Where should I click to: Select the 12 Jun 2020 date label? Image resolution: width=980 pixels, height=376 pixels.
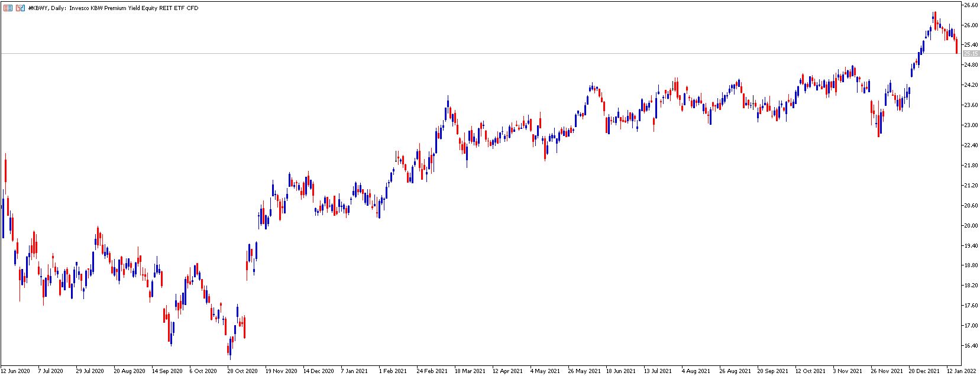pos(16,371)
